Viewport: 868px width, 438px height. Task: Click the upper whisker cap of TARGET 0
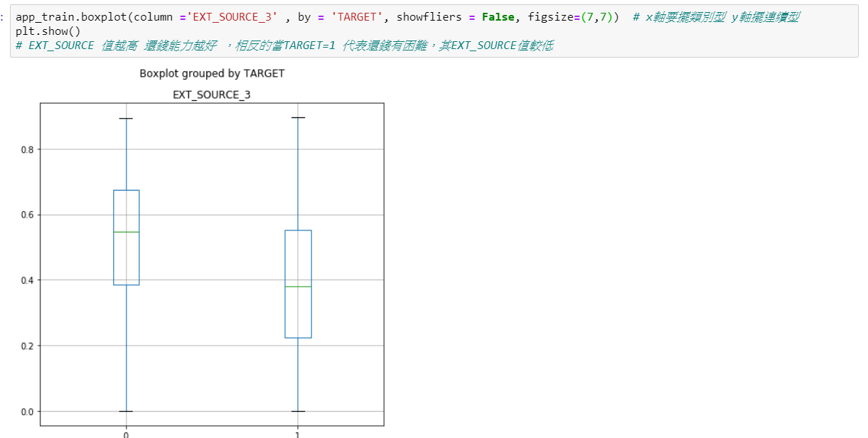pyautogui.click(x=126, y=118)
